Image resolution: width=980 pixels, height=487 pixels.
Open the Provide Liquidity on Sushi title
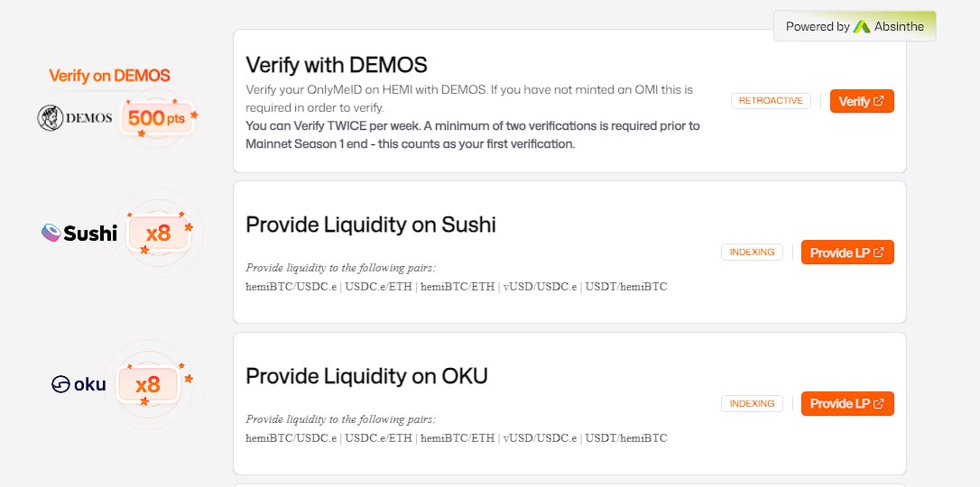coord(371,225)
